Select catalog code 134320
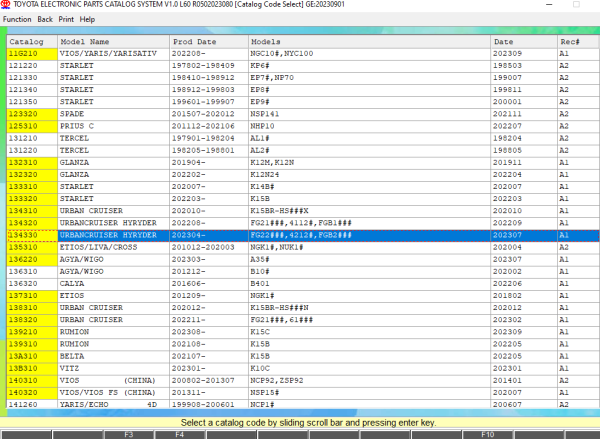The width and height of the screenshot is (600, 439). (x=32, y=223)
